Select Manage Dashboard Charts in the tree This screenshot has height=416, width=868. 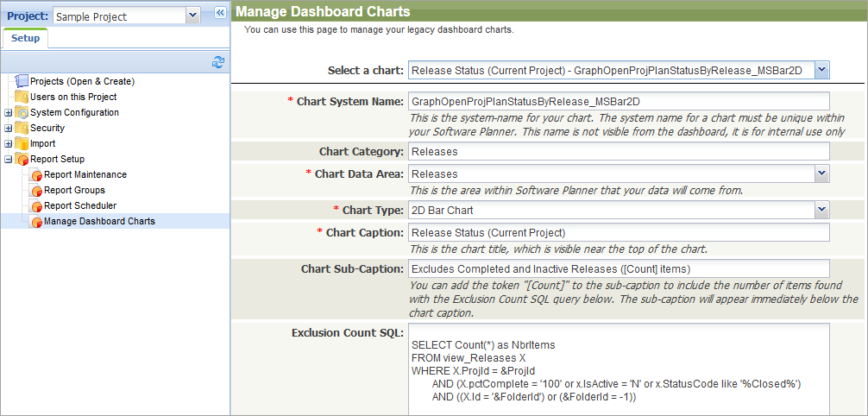pyautogui.click(x=99, y=222)
